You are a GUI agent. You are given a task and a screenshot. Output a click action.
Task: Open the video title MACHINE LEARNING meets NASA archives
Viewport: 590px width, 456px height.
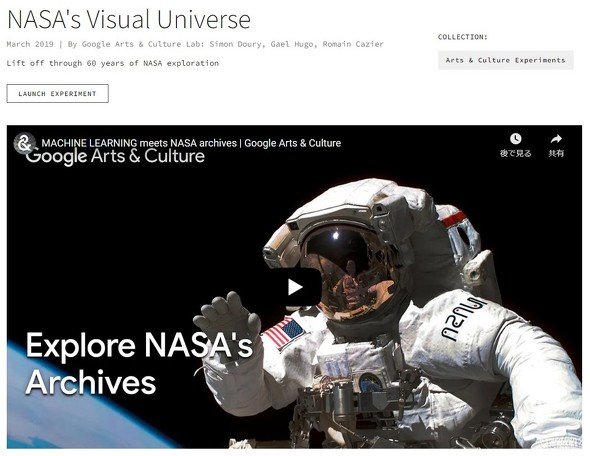(191, 143)
